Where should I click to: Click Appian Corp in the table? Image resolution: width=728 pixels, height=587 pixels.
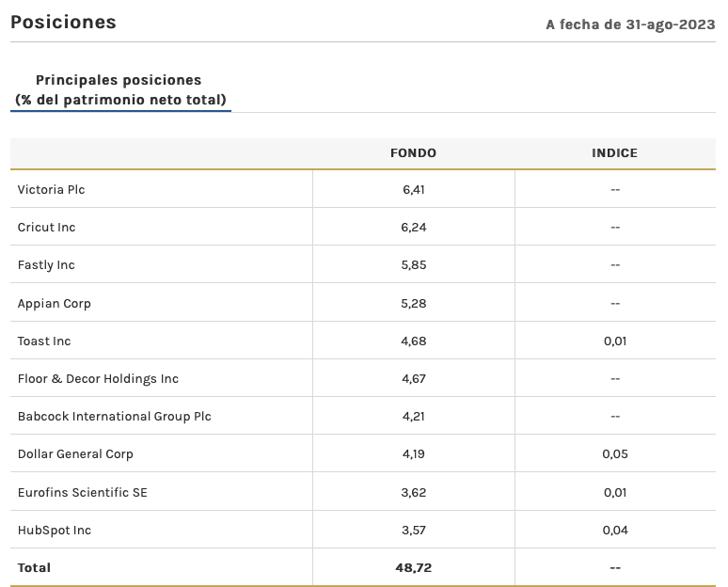(x=54, y=303)
